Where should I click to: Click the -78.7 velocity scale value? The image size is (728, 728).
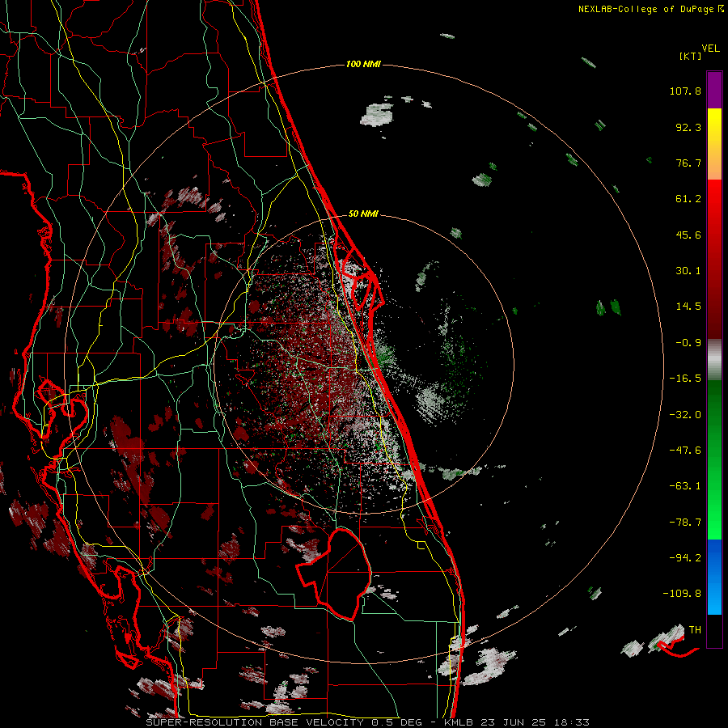tap(685, 523)
